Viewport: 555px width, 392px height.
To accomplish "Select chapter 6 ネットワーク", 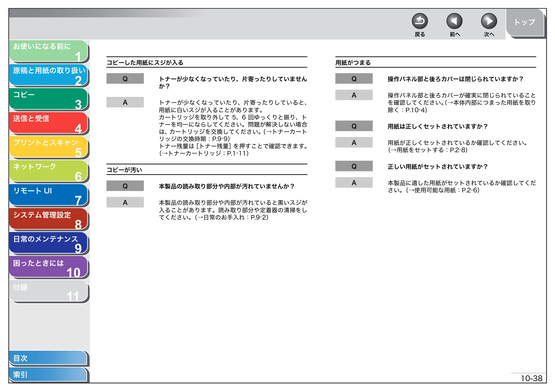I will click(48, 171).
